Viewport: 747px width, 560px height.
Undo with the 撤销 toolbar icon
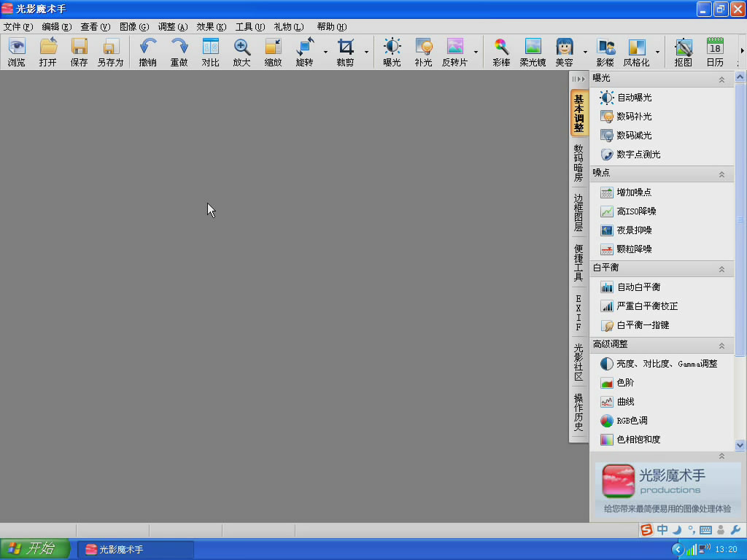[x=147, y=52]
